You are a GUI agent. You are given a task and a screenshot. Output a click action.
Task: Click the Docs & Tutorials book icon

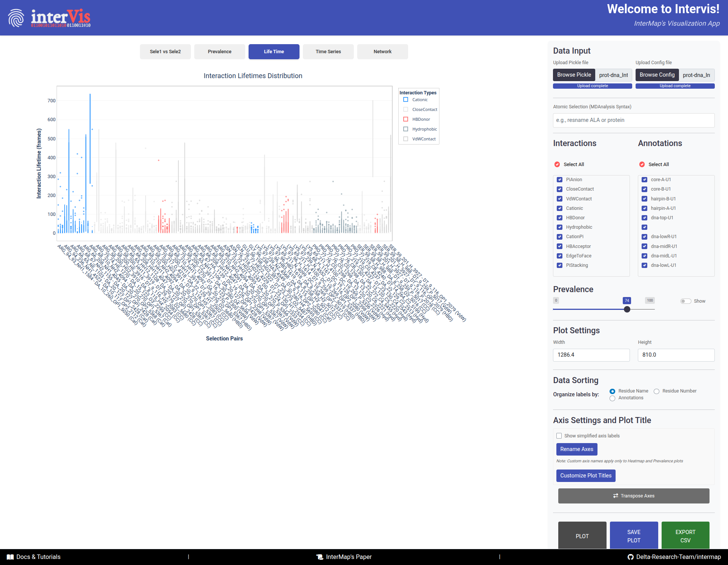pos(10,557)
